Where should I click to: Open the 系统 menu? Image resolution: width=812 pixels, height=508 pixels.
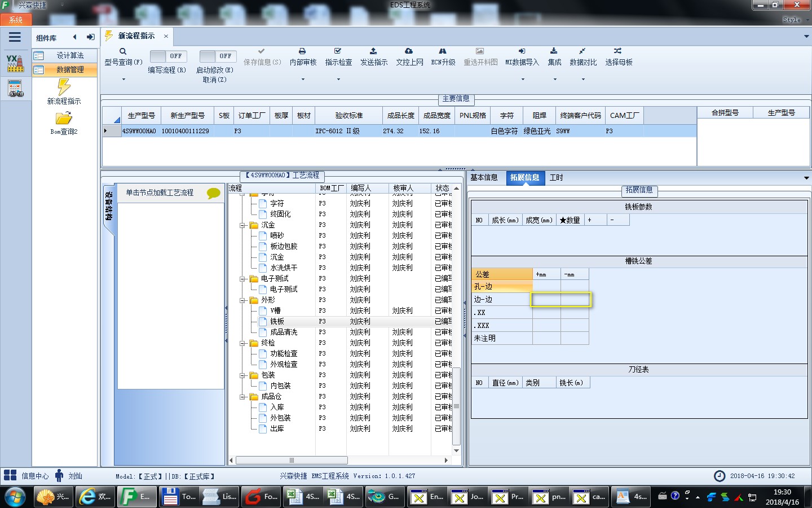click(16, 20)
